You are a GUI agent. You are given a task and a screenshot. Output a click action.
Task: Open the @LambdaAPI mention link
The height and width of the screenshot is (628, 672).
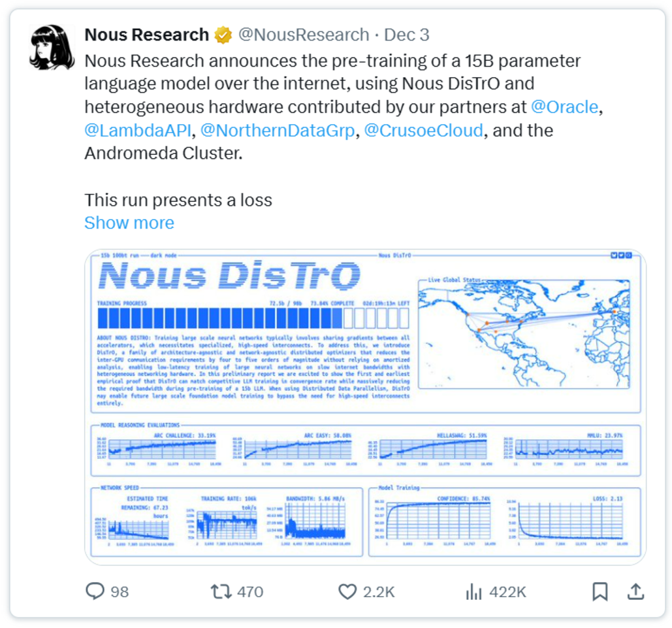click(x=138, y=131)
